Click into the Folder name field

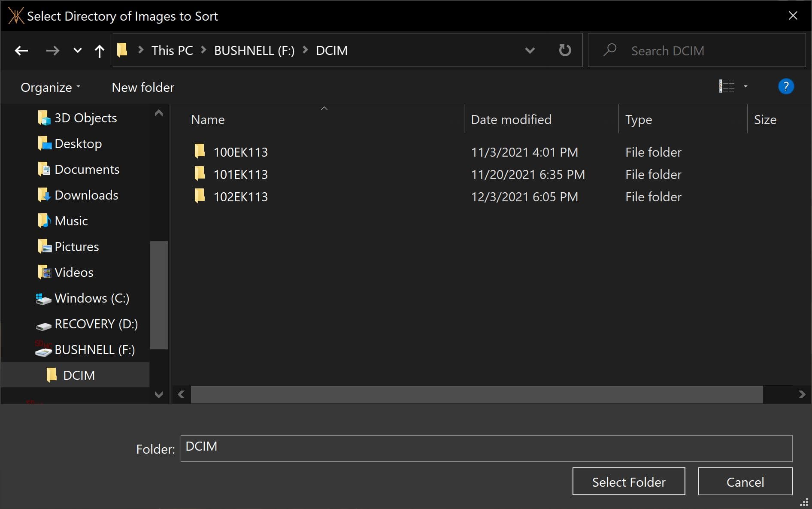pyautogui.click(x=486, y=448)
